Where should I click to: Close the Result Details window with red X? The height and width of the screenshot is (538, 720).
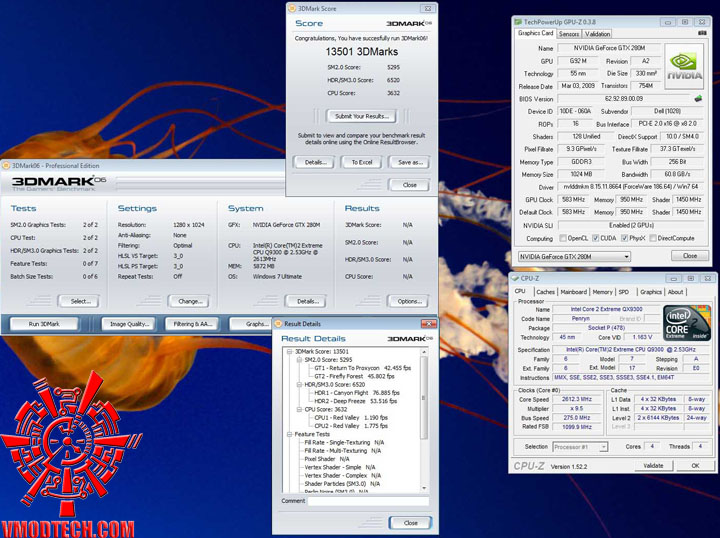428,324
